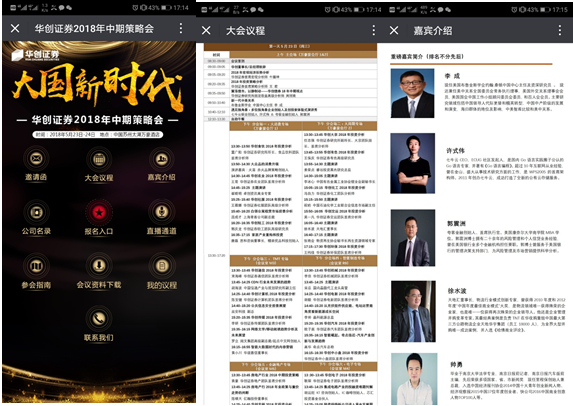
Task: Click the 大国新时代 title banner
Action: pyautogui.click(x=98, y=86)
